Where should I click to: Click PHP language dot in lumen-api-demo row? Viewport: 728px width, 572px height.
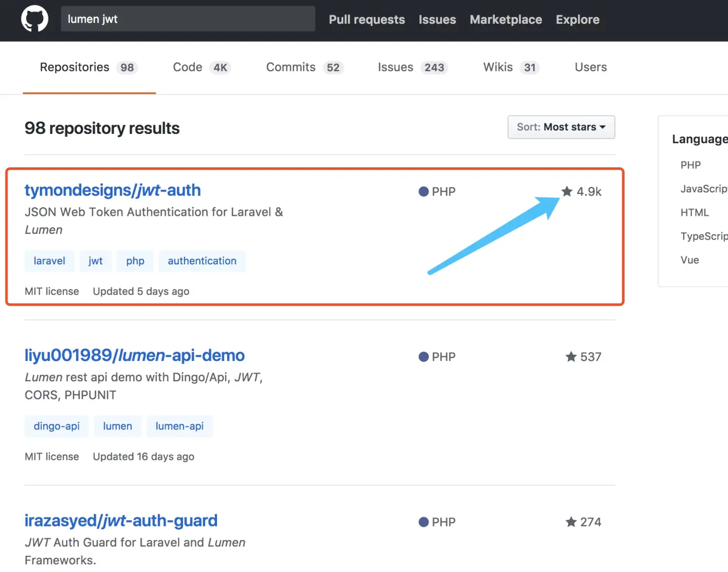point(424,357)
